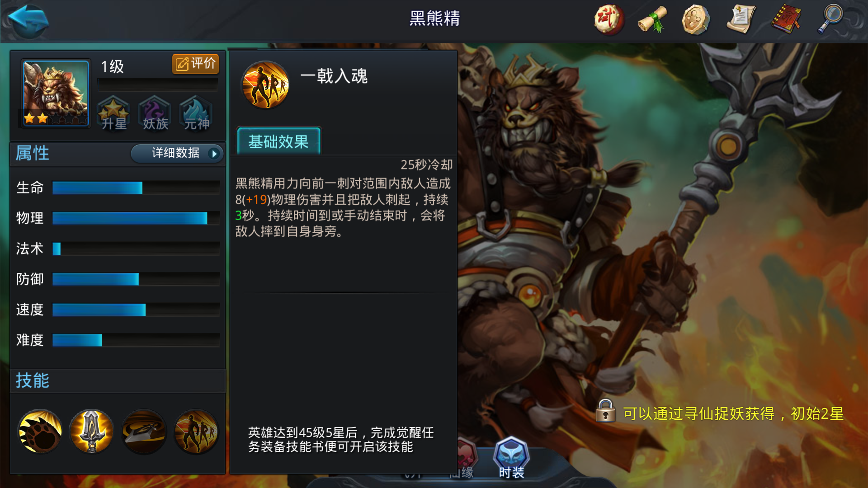Tap the blue back arrow
This screenshot has height=488, width=868.
tap(28, 19)
